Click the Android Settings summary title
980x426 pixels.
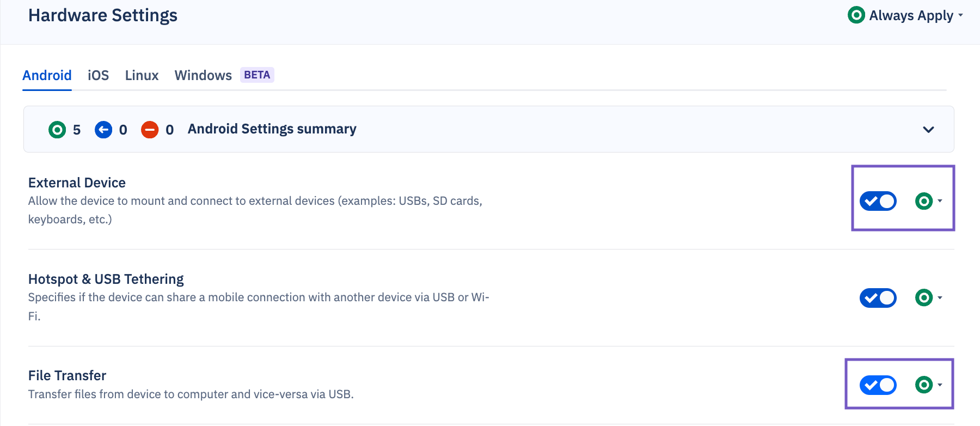[272, 129]
